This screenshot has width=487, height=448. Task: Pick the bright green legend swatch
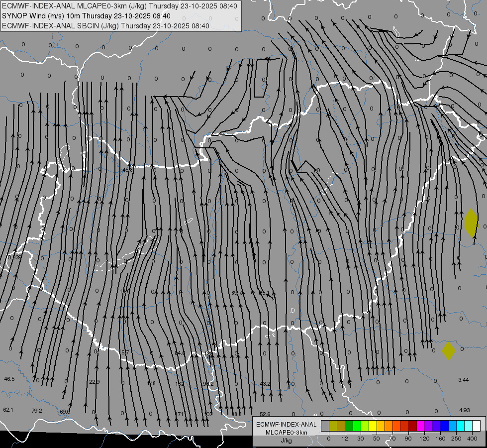tap(357, 426)
